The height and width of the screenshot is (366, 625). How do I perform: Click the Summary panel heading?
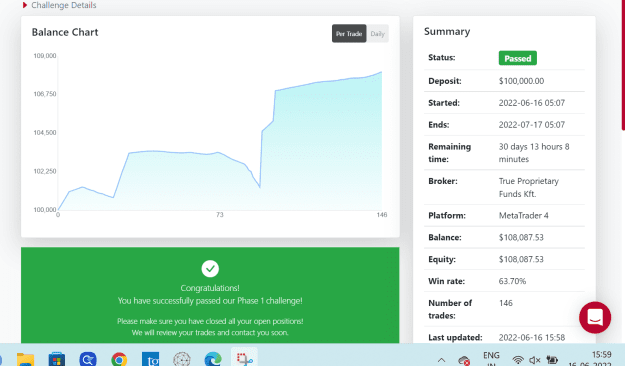(447, 31)
